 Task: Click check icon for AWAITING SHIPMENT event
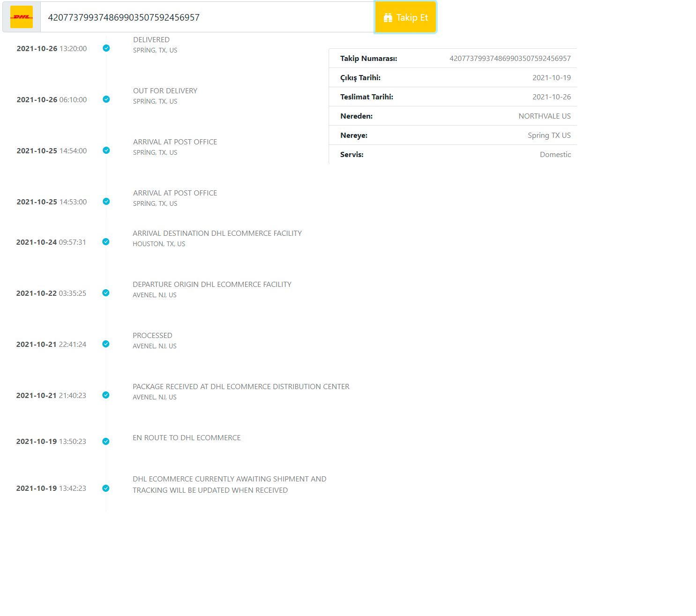106,488
